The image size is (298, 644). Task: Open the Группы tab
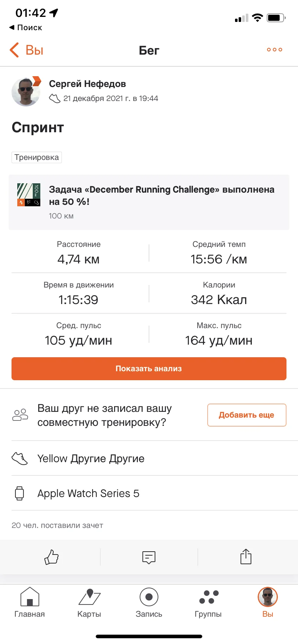click(208, 603)
